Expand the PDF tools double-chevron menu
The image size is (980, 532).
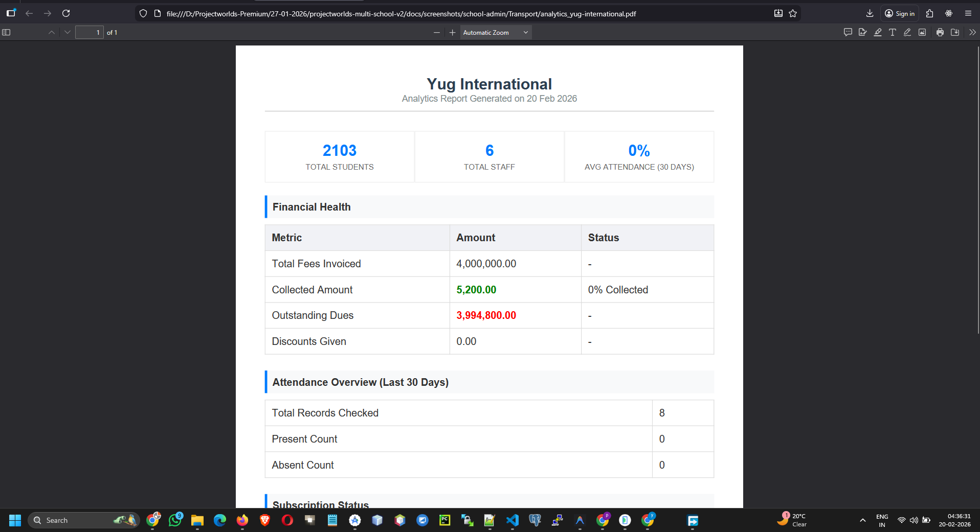[972, 32]
